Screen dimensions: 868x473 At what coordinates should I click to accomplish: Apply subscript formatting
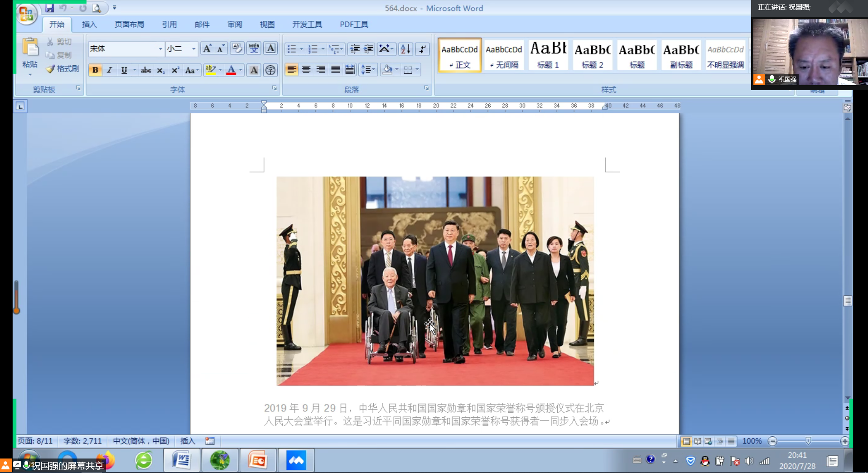pos(160,70)
